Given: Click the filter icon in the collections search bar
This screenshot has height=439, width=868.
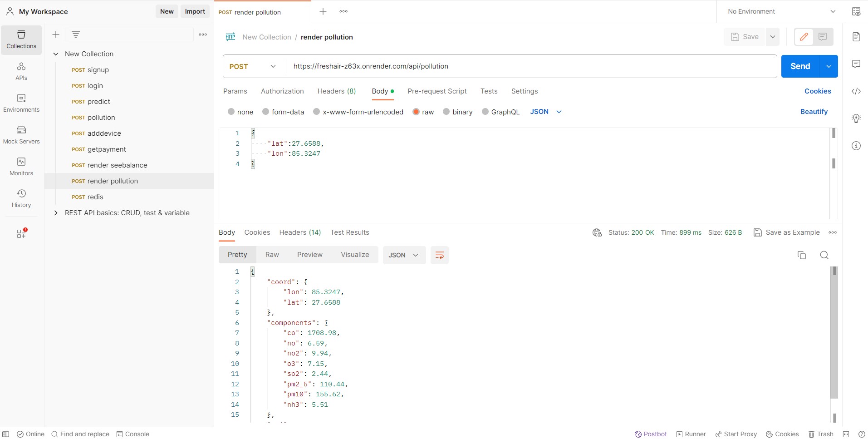Looking at the screenshot, I should pyautogui.click(x=76, y=35).
